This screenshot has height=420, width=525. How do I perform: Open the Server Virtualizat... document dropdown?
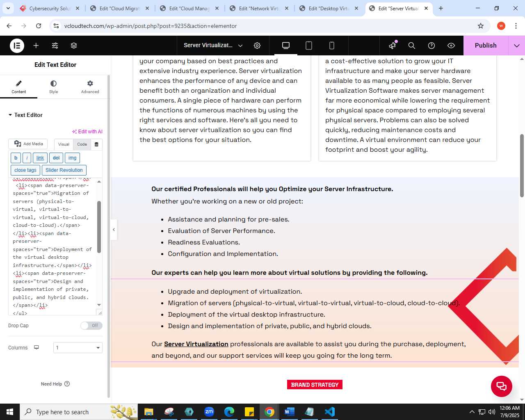(213, 46)
